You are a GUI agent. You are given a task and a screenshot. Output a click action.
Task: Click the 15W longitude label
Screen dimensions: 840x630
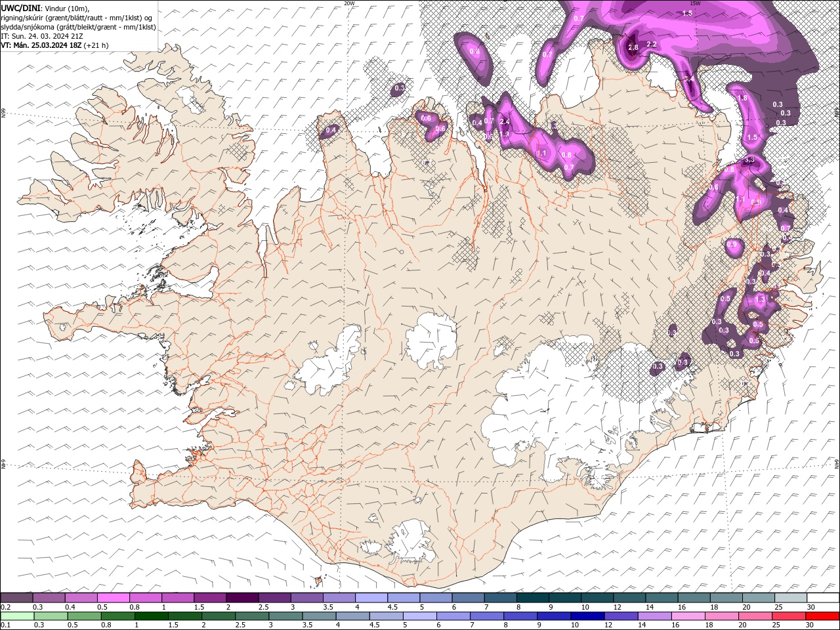695,3
